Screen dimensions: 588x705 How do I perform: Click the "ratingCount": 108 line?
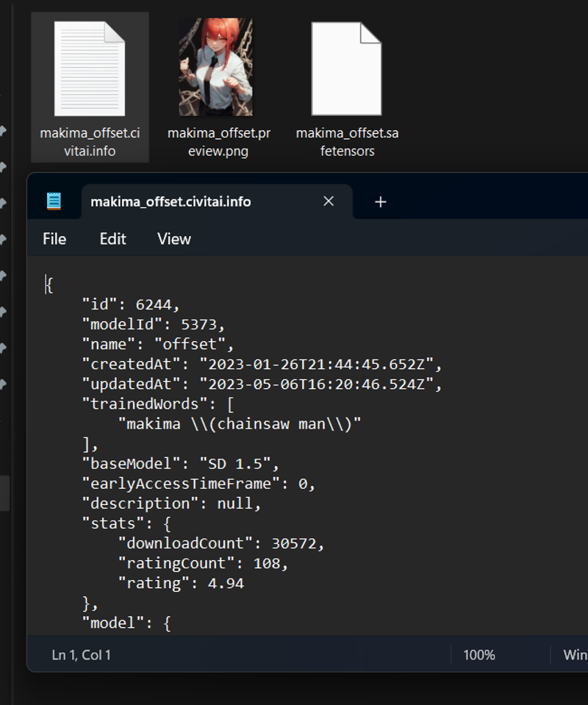pyautogui.click(x=203, y=563)
